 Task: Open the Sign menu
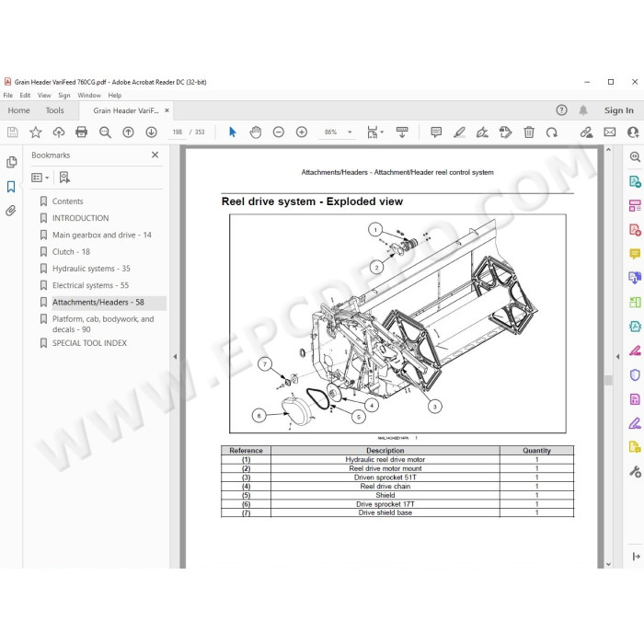[x=64, y=96]
